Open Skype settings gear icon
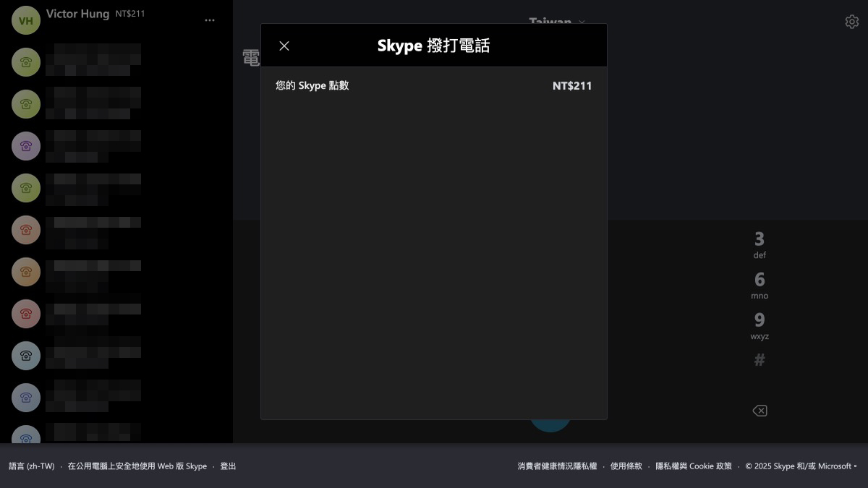 click(852, 22)
